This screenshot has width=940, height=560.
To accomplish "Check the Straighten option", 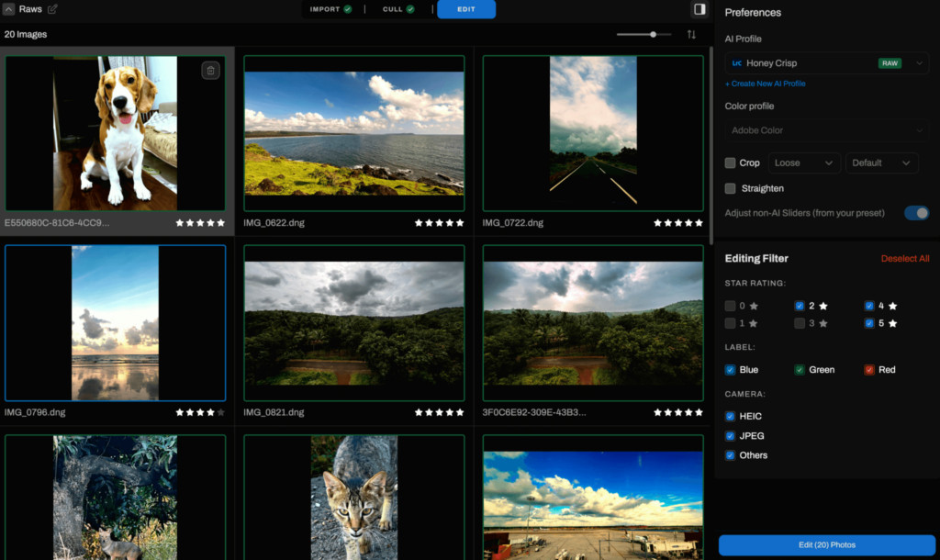I will tap(730, 188).
